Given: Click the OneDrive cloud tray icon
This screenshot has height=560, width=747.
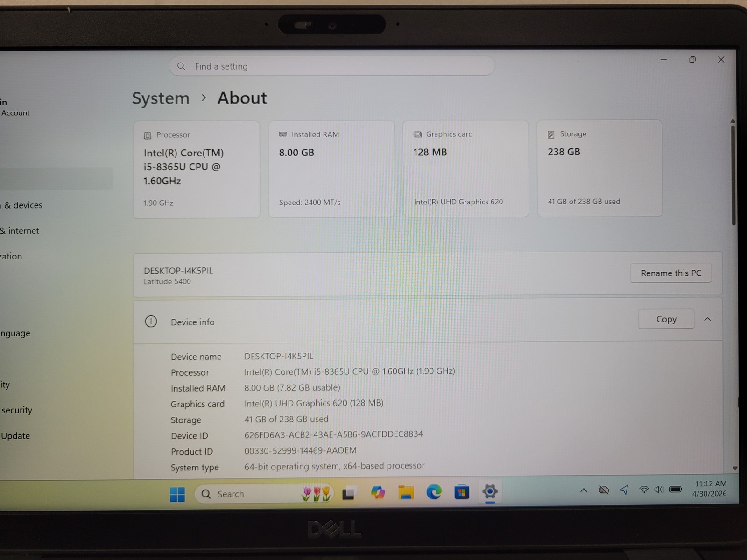Looking at the screenshot, I should (604, 490).
